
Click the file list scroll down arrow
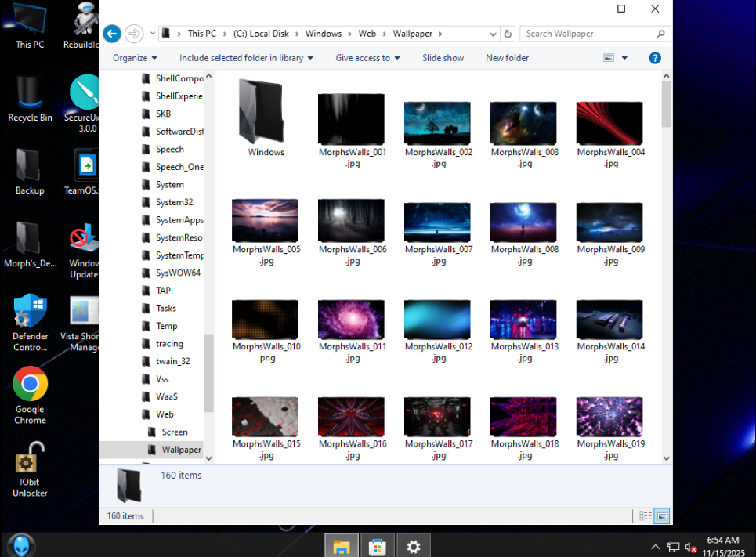[667, 458]
